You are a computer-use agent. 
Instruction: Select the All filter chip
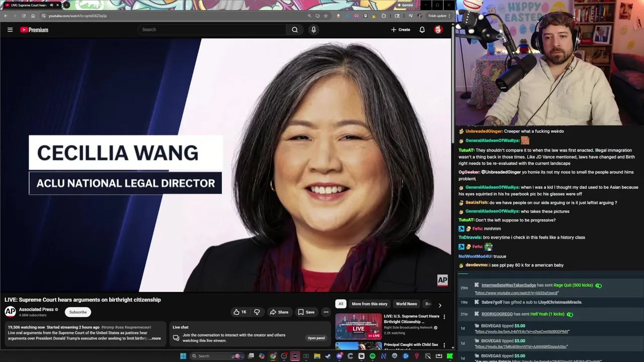(341, 304)
